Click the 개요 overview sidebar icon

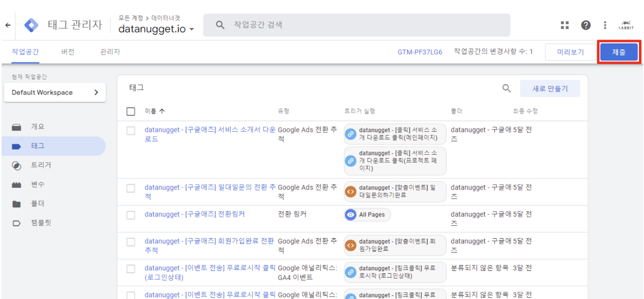coord(17,127)
